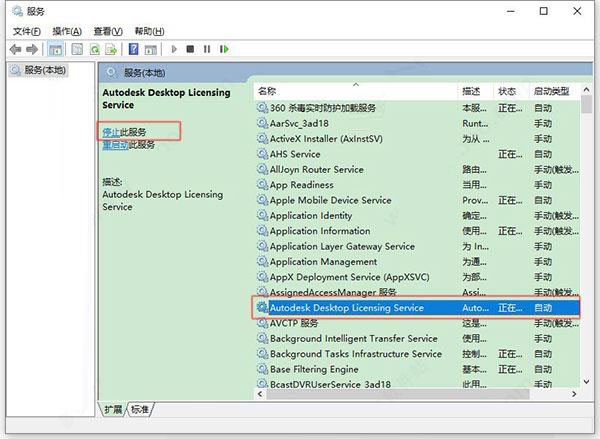The width and height of the screenshot is (600, 439).
Task: Click the Forward arrow in toolbar
Action: 32,48
